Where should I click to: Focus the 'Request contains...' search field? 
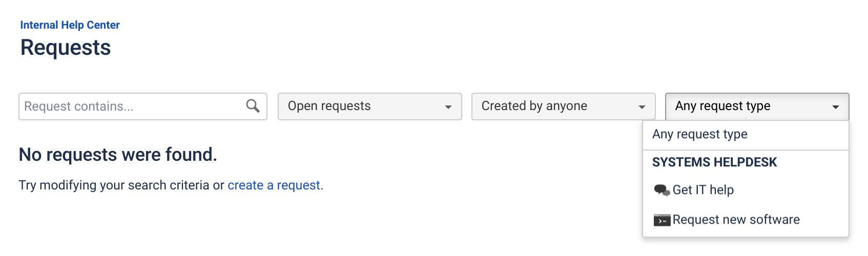(x=143, y=106)
